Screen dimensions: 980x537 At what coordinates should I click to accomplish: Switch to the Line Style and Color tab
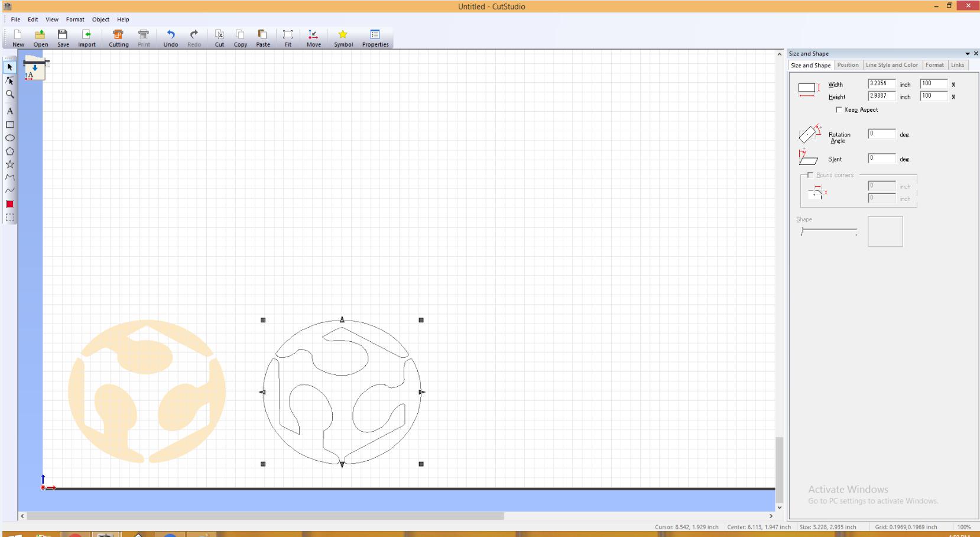coord(892,65)
